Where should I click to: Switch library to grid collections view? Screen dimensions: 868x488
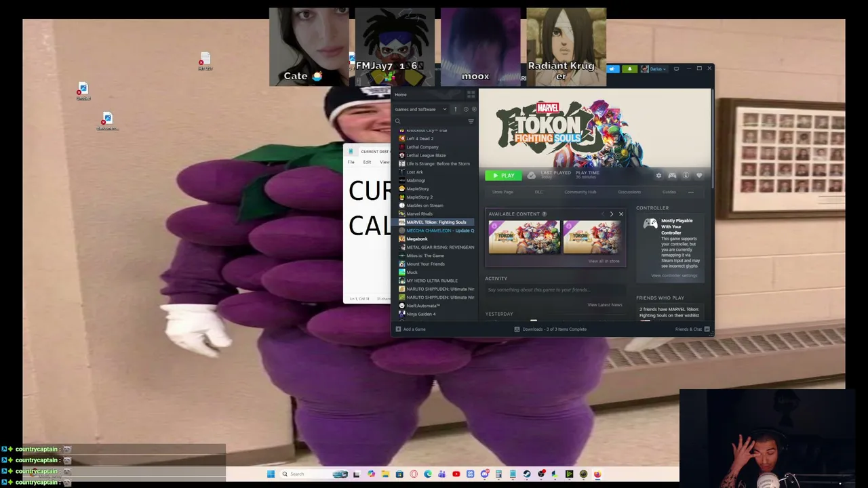[x=471, y=95]
